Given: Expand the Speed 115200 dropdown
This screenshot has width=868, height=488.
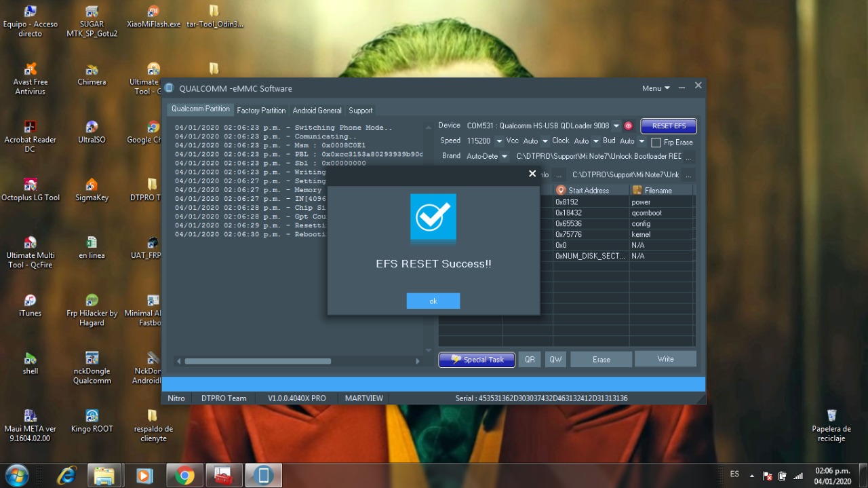Looking at the screenshot, I should click(x=499, y=141).
